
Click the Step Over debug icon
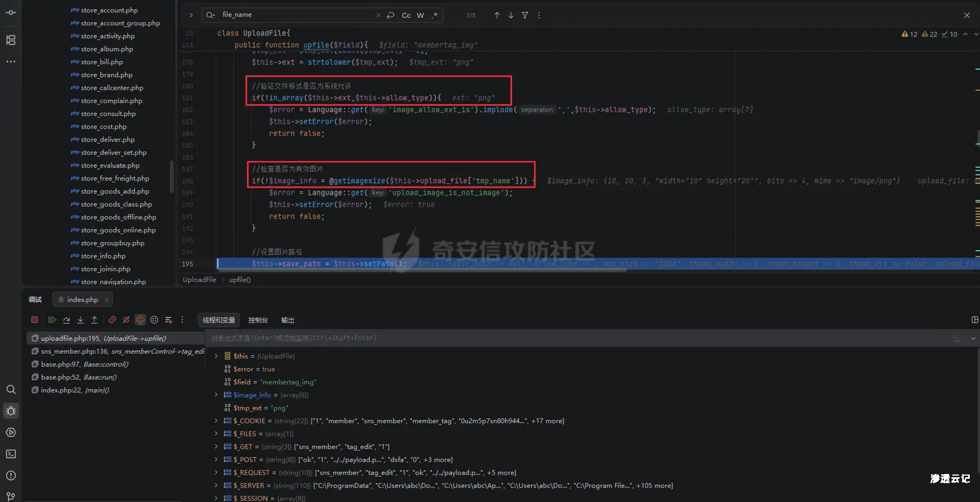[66, 320]
